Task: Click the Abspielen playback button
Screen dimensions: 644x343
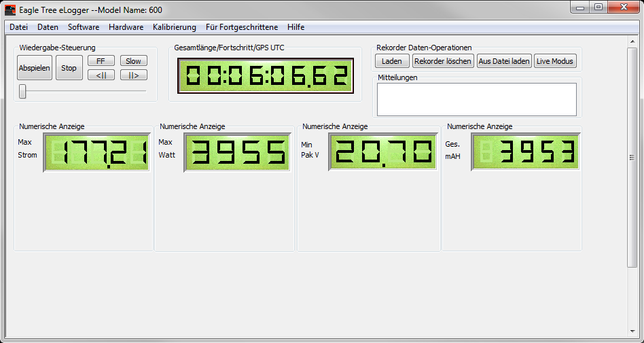Action: pos(35,68)
